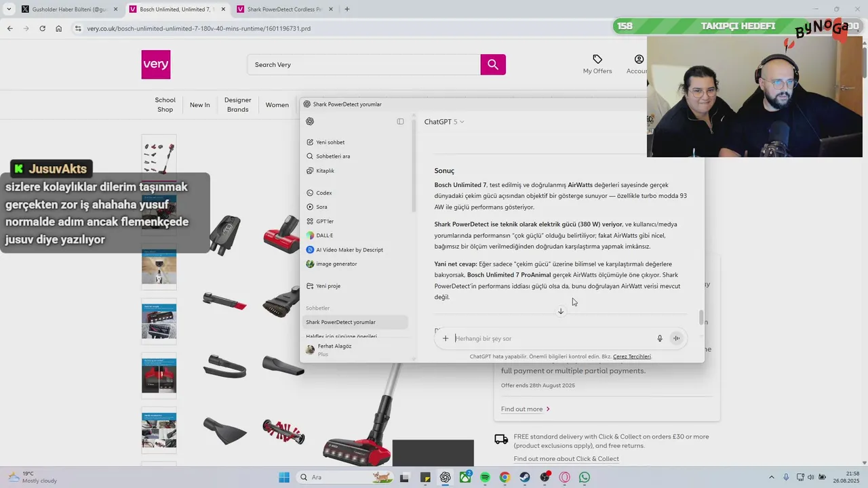The width and height of the screenshot is (868, 488).
Task: Open GPT'ler explore page
Action: tap(320, 221)
